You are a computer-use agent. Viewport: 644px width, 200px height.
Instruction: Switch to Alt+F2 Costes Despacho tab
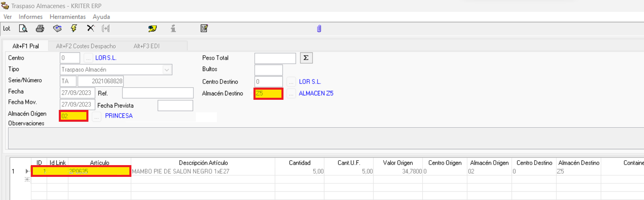click(86, 46)
